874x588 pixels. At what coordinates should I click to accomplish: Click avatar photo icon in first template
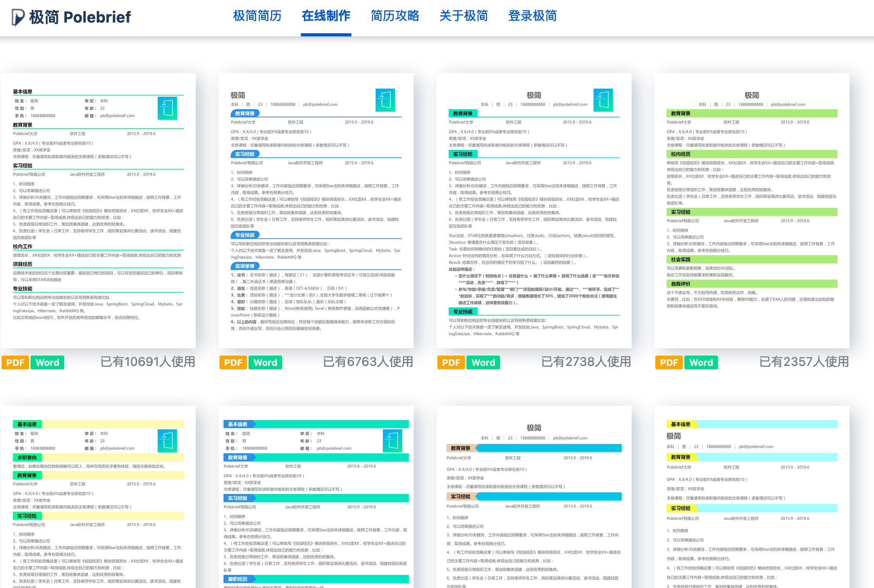(x=167, y=108)
